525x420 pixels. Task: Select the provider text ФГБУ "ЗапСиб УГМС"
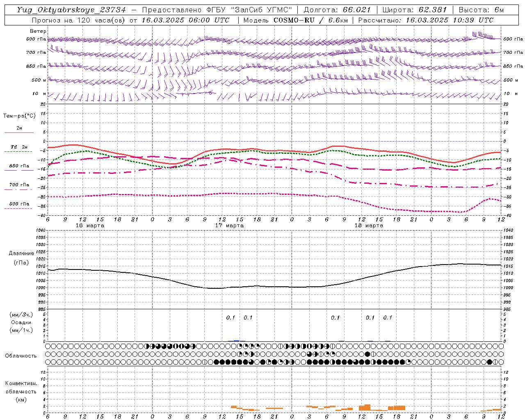point(249,10)
